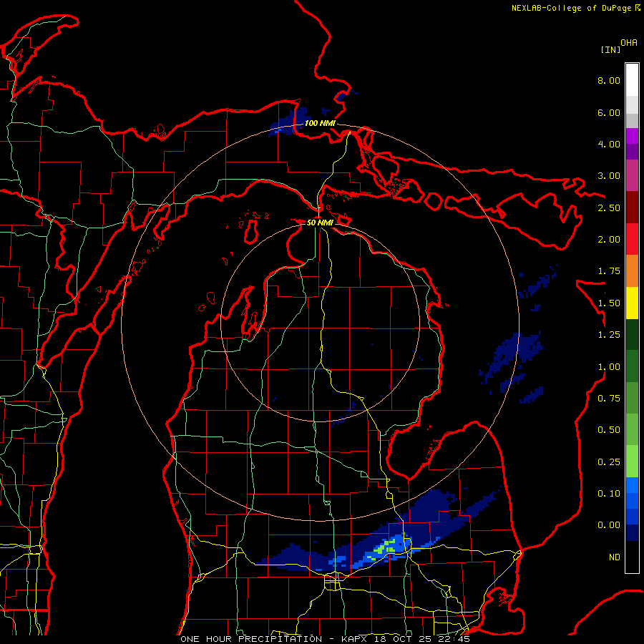Click the ND legend label

coord(615,557)
